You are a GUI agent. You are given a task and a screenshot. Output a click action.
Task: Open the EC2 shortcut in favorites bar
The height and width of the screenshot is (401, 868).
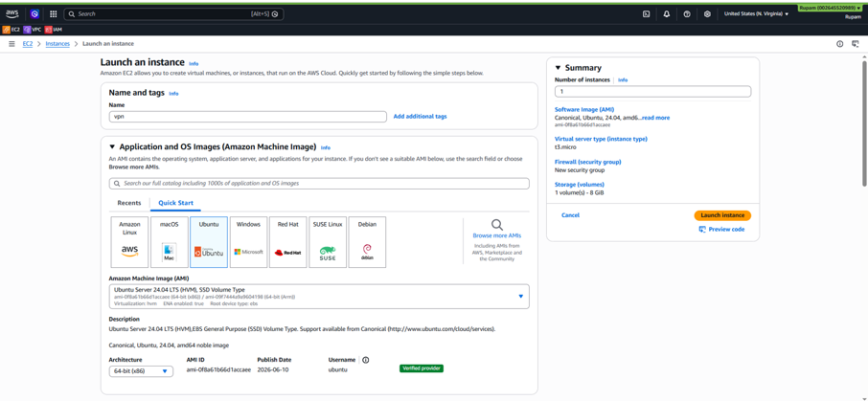point(11,30)
